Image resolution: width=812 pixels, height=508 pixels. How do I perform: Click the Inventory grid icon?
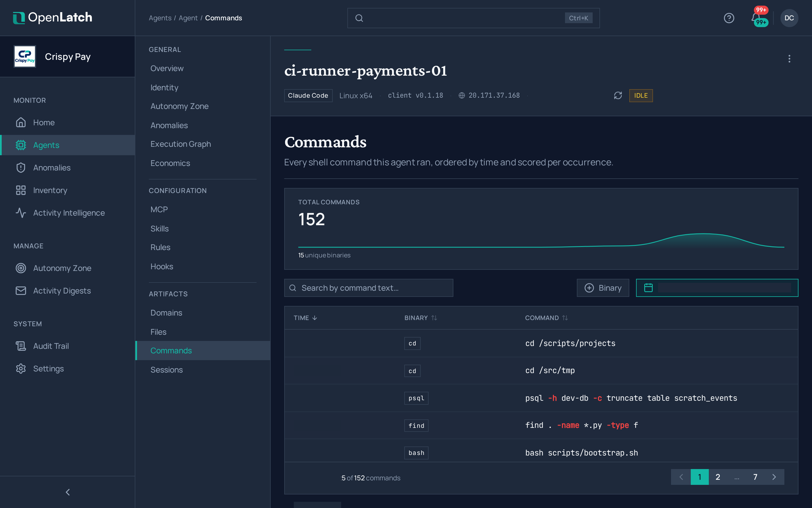click(x=21, y=190)
